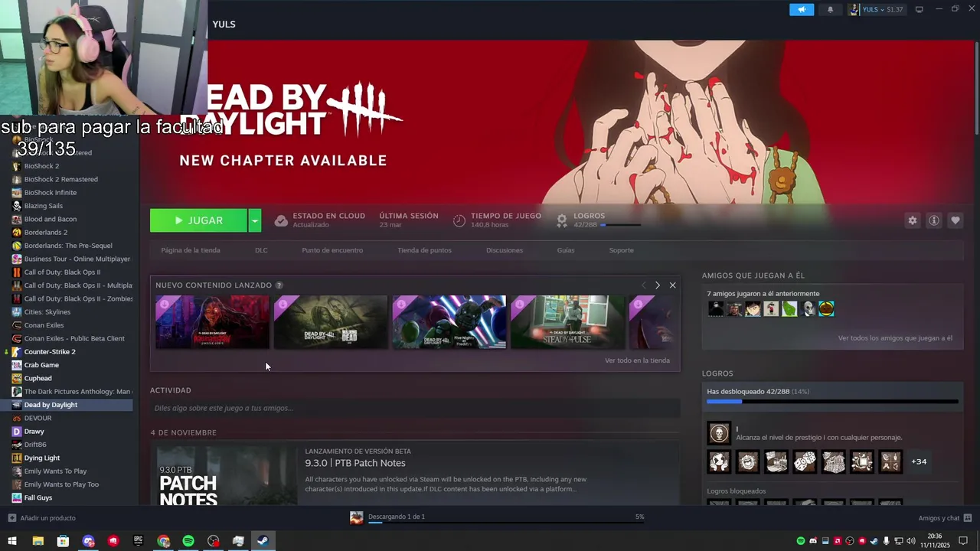
Task: Close the Nuevo contenido lanzado panel
Action: coord(672,285)
